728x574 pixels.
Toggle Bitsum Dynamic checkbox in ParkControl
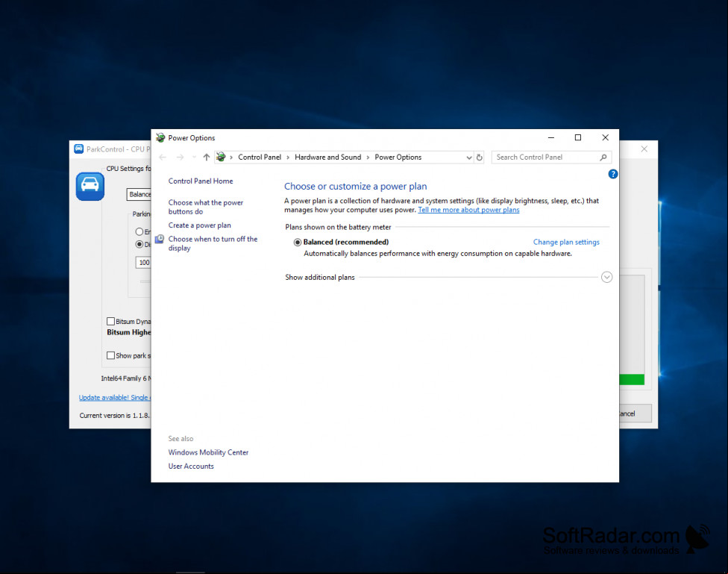coord(110,321)
